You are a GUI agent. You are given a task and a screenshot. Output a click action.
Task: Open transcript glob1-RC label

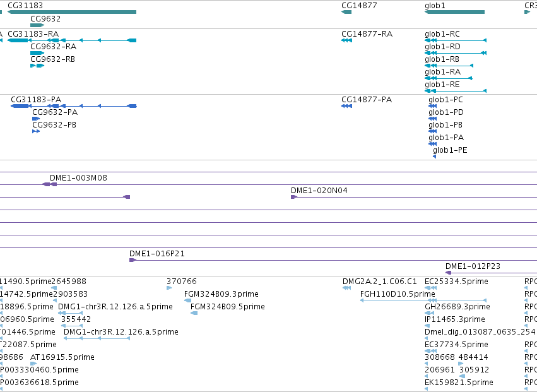[442, 34]
